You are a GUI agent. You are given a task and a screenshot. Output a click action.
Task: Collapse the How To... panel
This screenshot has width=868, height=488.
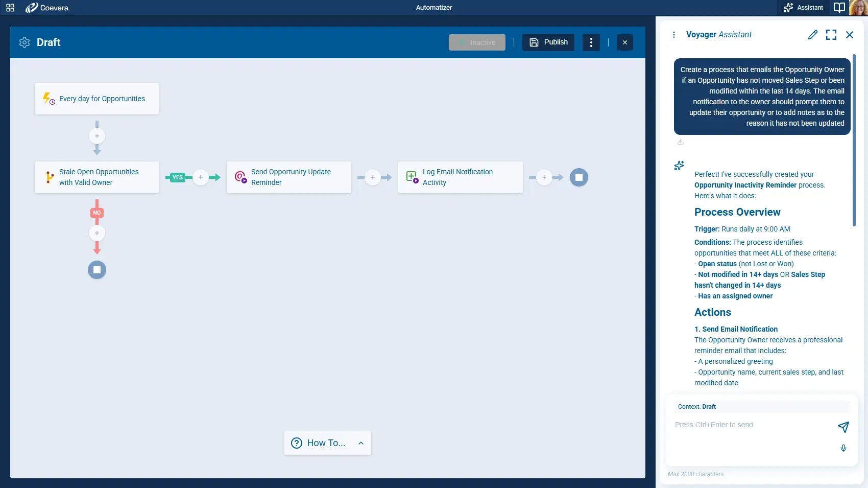(x=361, y=443)
